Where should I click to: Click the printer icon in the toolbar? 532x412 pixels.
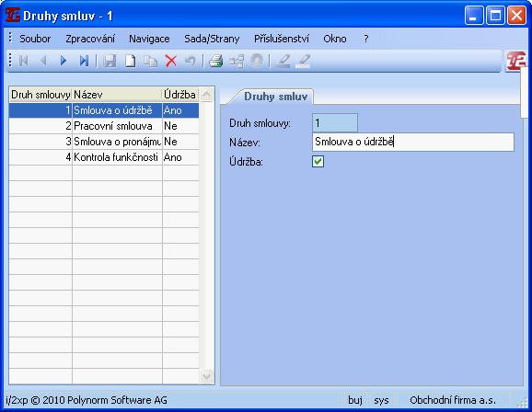point(215,61)
